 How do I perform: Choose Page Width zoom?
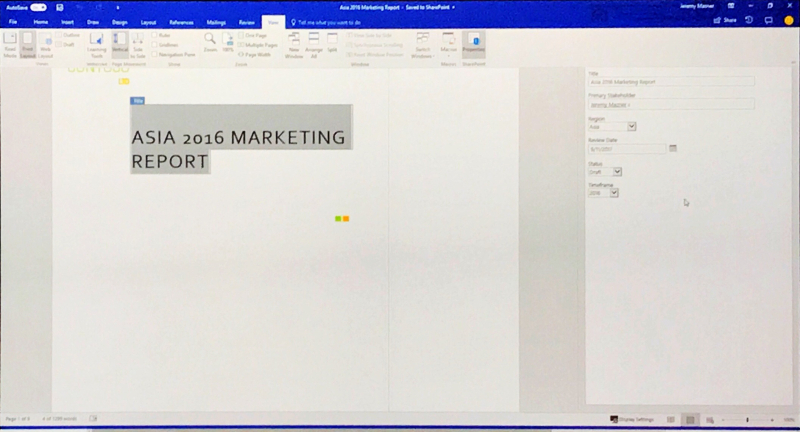pyautogui.click(x=255, y=55)
